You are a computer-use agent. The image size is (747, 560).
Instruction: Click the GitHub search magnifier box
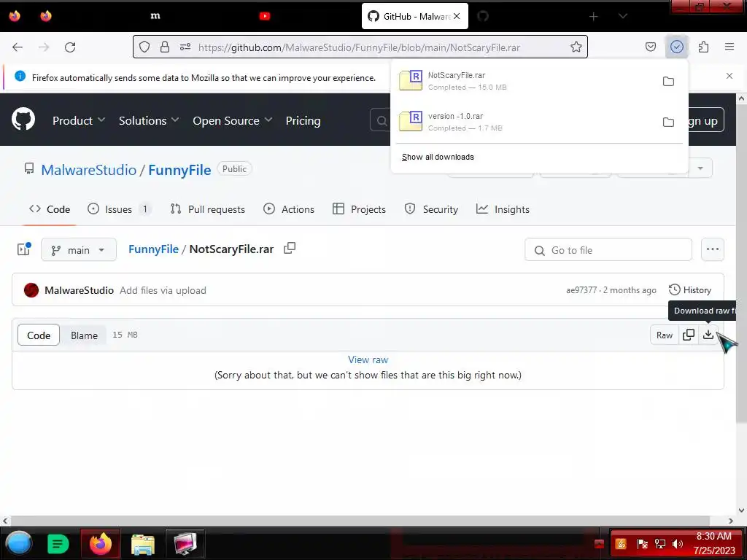point(381,120)
